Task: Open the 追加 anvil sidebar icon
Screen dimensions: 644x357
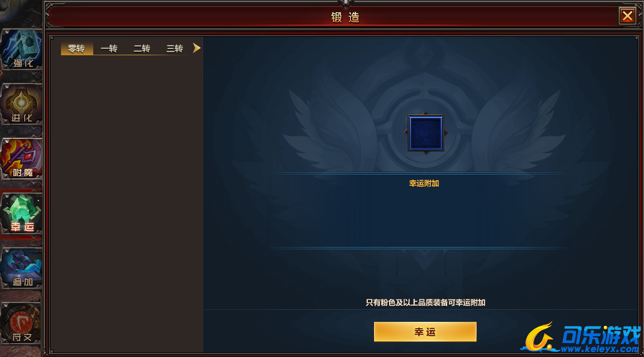Action: 21,268
